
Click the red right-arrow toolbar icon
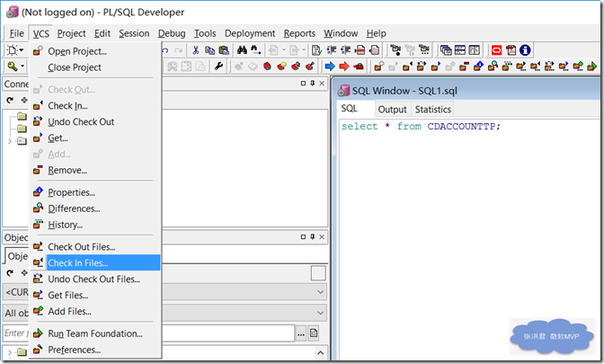[344, 67]
